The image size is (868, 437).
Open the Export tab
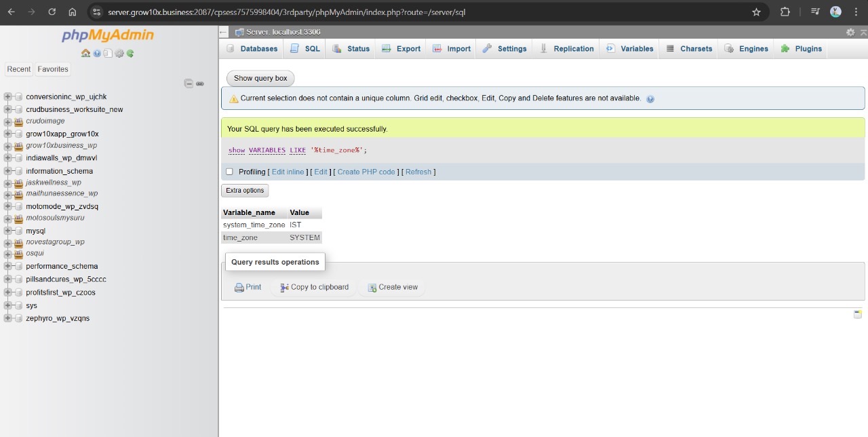[x=401, y=49]
